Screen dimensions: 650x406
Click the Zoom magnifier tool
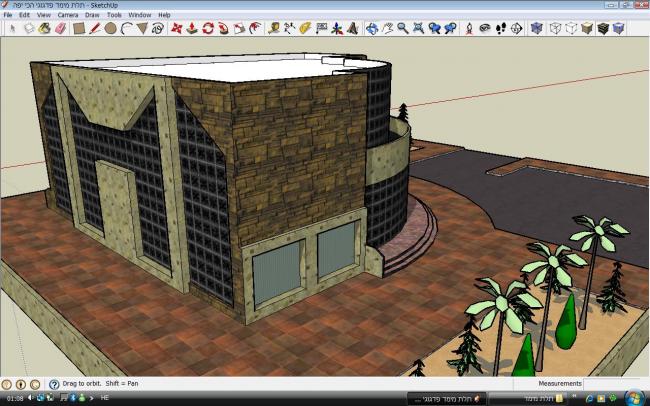click(402, 29)
